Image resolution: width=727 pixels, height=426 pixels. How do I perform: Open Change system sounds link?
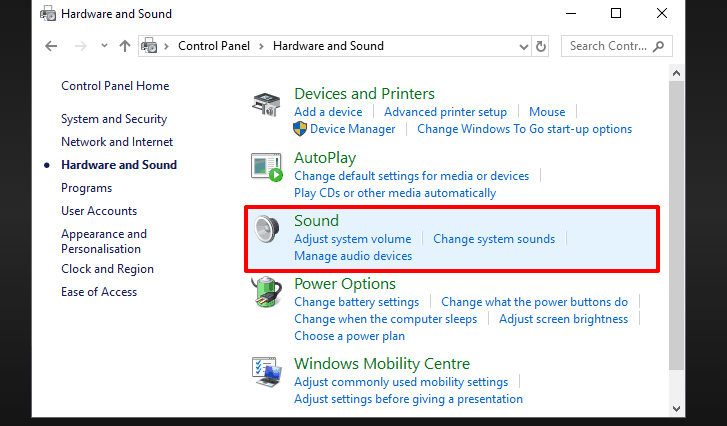494,239
